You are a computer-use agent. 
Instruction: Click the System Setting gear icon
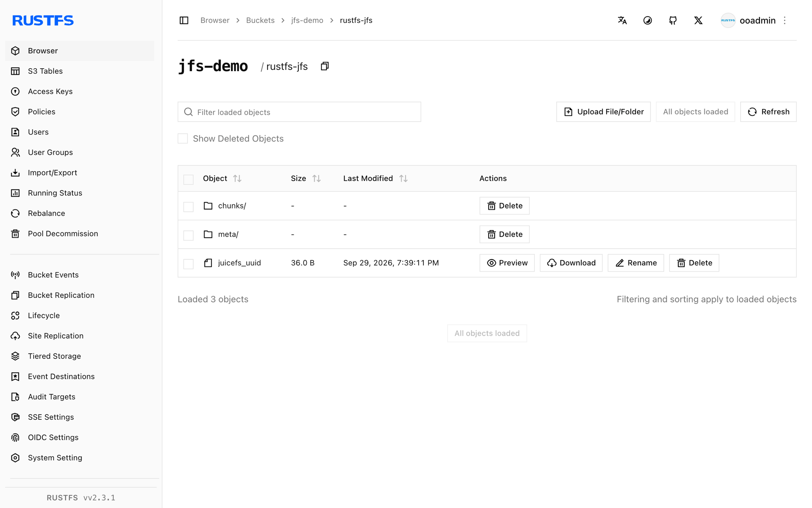[15, 458]
